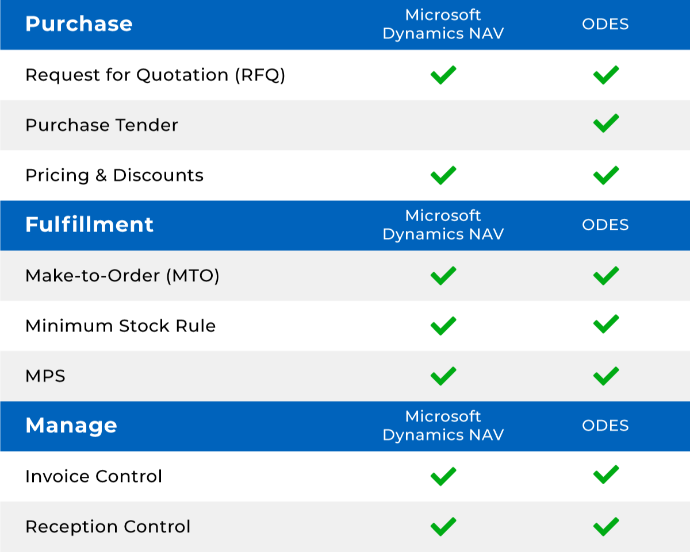Click the ODES checkmark for Request for Quotation
Viewport: 690px width, 552px height.
[x=606, y=75]
